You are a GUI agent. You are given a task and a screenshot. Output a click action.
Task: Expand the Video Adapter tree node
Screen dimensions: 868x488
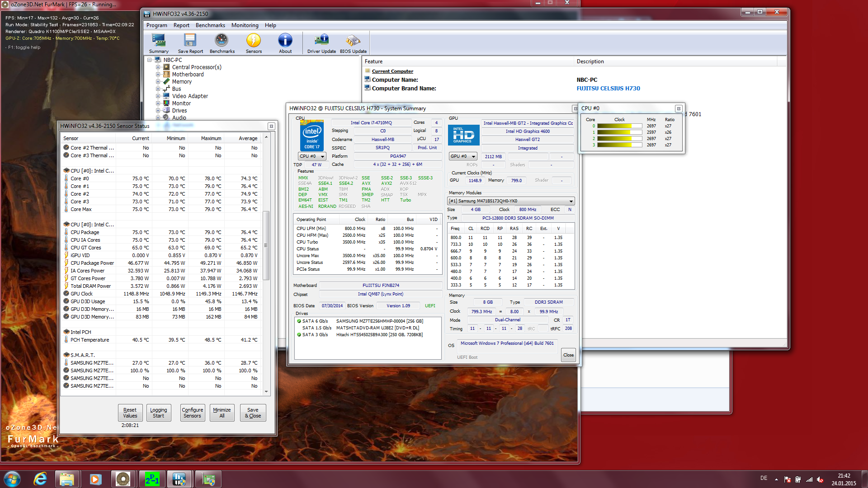158,96
